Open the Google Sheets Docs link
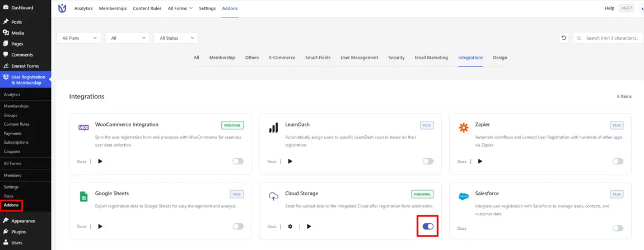This screenshot has height=250, width=644. (82, 226)
